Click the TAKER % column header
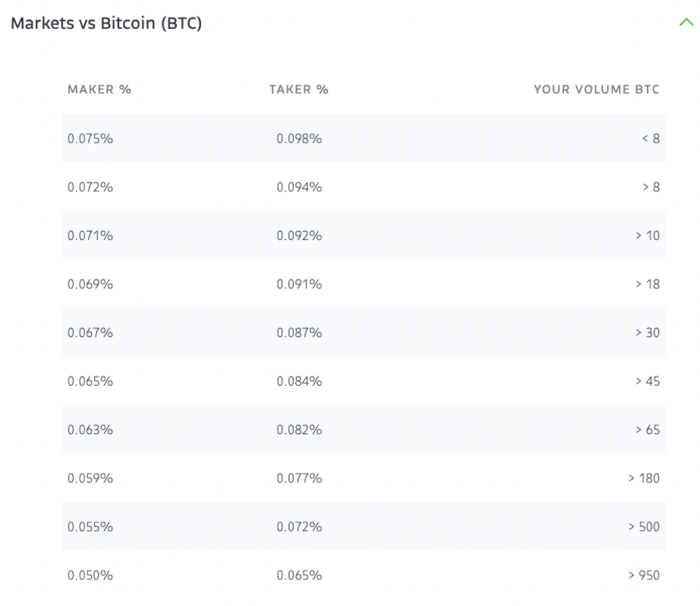This screenshot has height=606, width=700. tap(298, 90)
